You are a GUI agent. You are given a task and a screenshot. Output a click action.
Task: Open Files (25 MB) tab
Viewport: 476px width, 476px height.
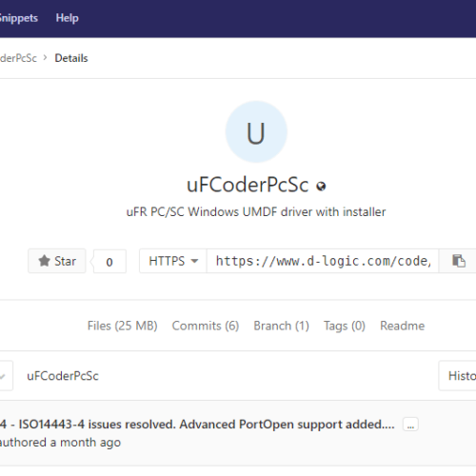[x=123, y=326]
